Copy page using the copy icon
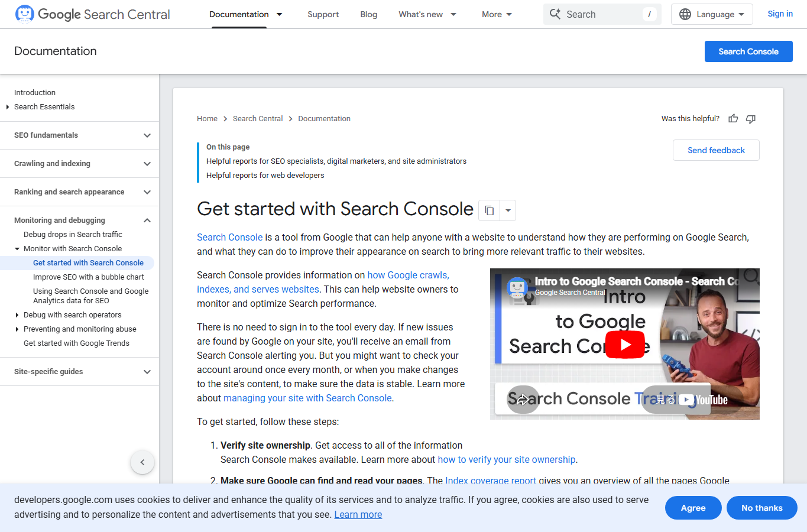The height and width of the screenshot is (532, 807). [489, 210]
